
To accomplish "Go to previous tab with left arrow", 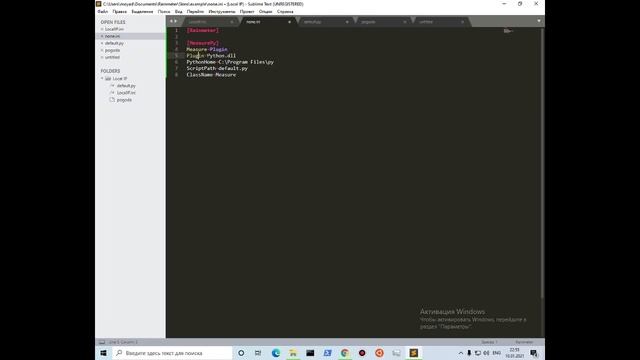I will 171,21.
